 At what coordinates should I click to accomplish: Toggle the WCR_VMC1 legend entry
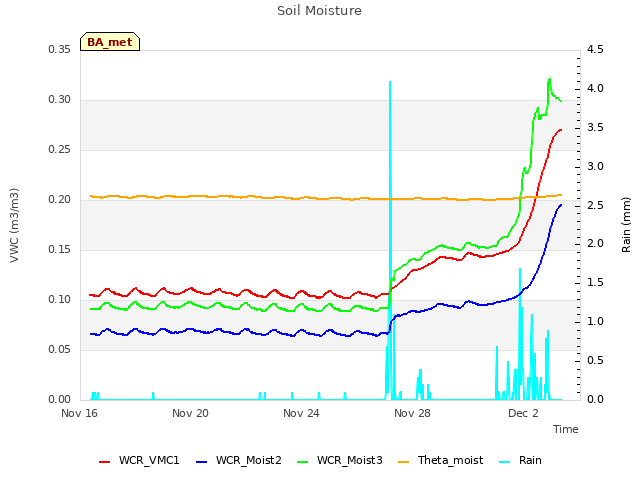tap(139, 460)
